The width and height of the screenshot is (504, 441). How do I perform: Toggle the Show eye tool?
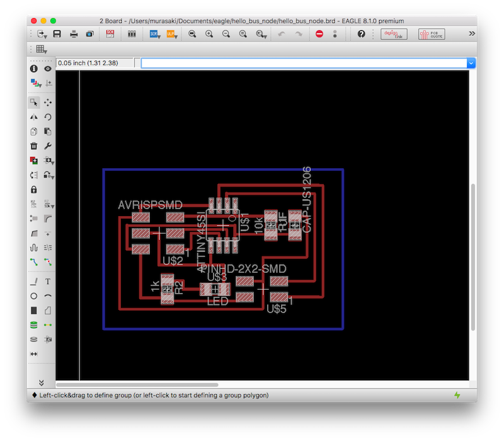pos(48,69)
